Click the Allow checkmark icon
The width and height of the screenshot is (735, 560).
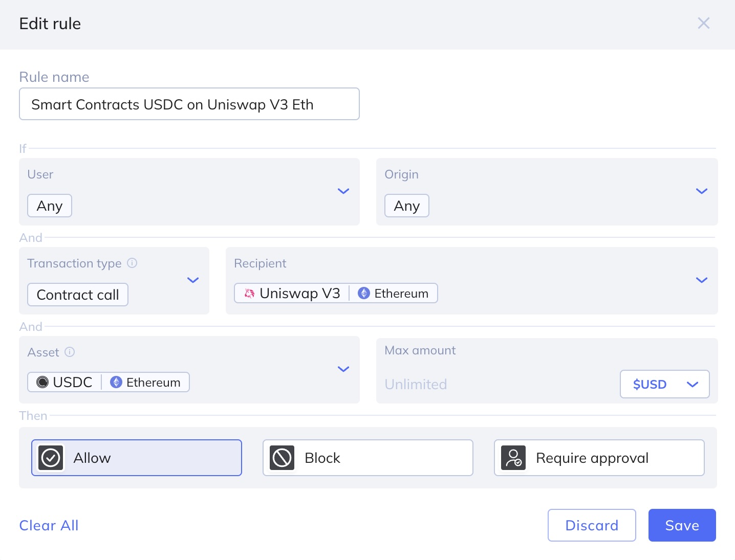click(51, 458)
